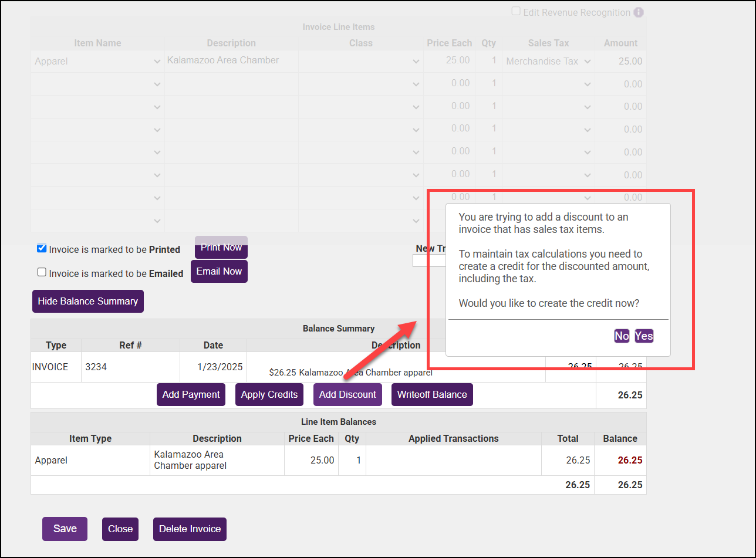Click the Add Discount button
This screenshot has height=558, width=756.
(347, 394)
